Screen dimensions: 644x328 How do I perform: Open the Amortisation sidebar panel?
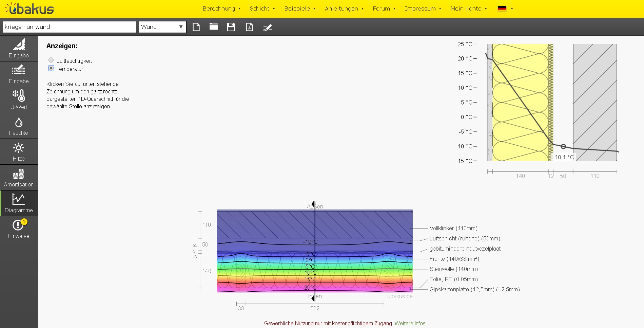tap(19, 178)
